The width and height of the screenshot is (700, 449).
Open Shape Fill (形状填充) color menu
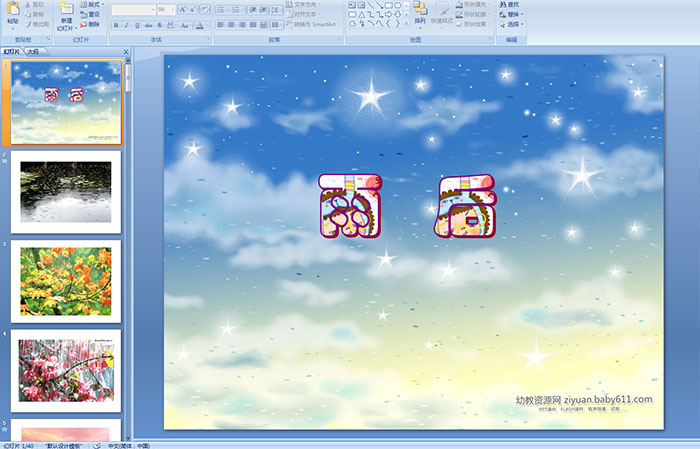474,4
